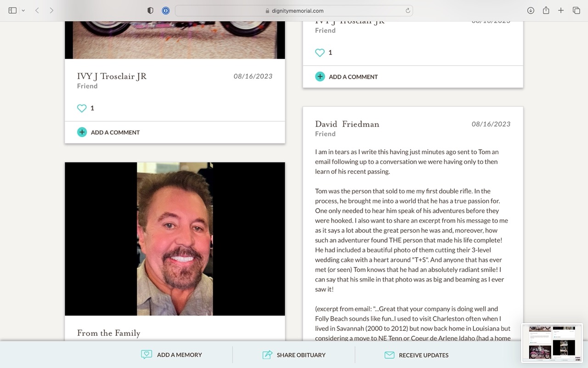Click the Friend label under David Friedman
Image resolution: width=588 pixels, height=368 pixels.
325,134
